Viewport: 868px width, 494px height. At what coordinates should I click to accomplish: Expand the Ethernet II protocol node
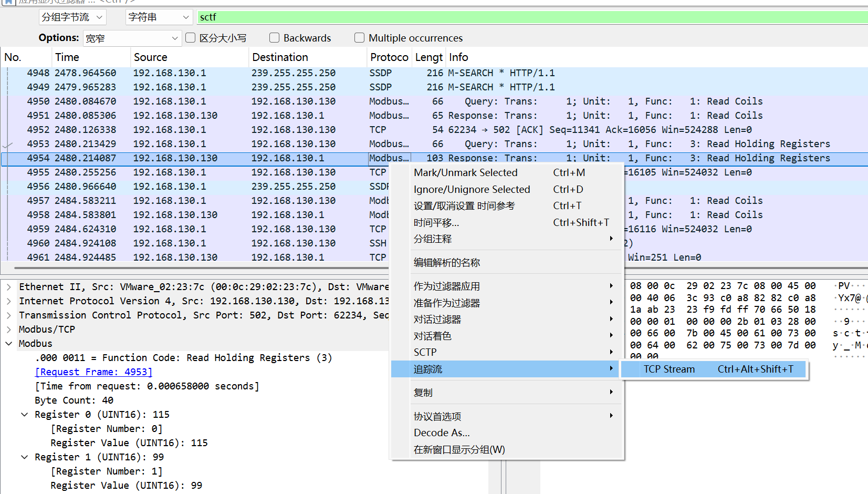coord(9,286)
